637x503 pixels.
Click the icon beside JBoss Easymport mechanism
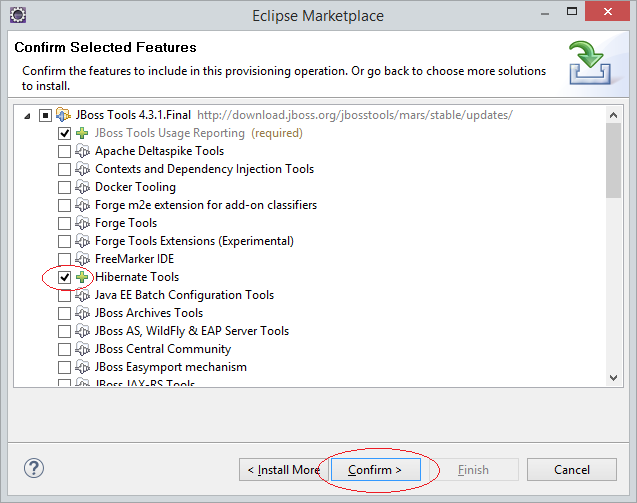tap(82, 367)
